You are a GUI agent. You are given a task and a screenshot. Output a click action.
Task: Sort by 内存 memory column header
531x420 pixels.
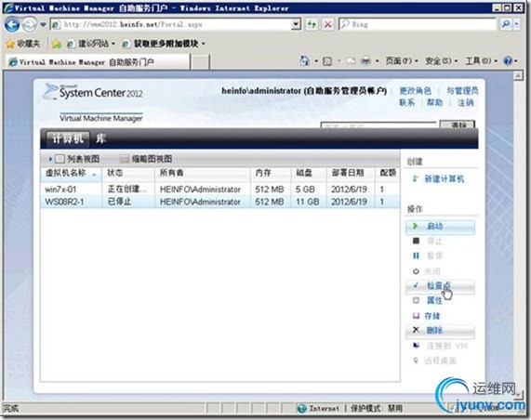pos(271,173)
